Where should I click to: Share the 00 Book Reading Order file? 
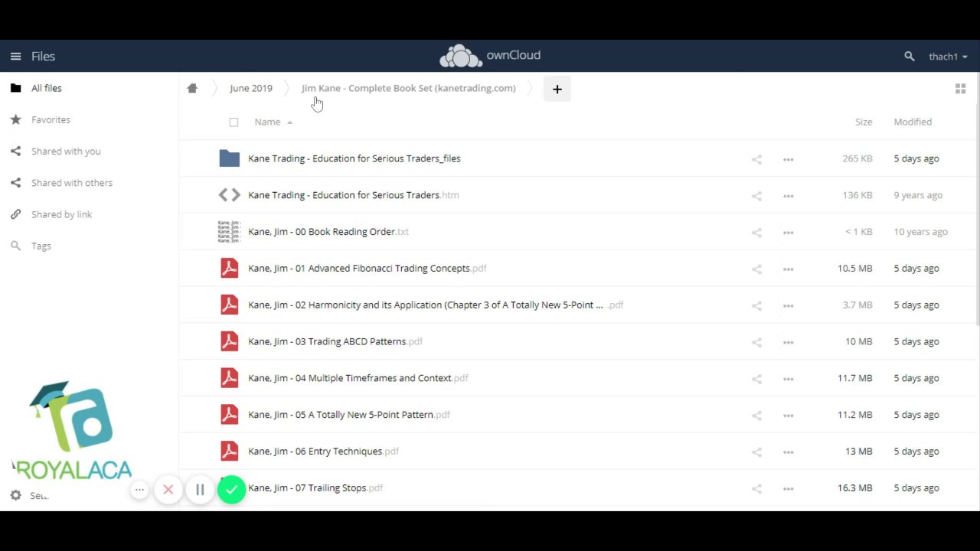(756, 233)
